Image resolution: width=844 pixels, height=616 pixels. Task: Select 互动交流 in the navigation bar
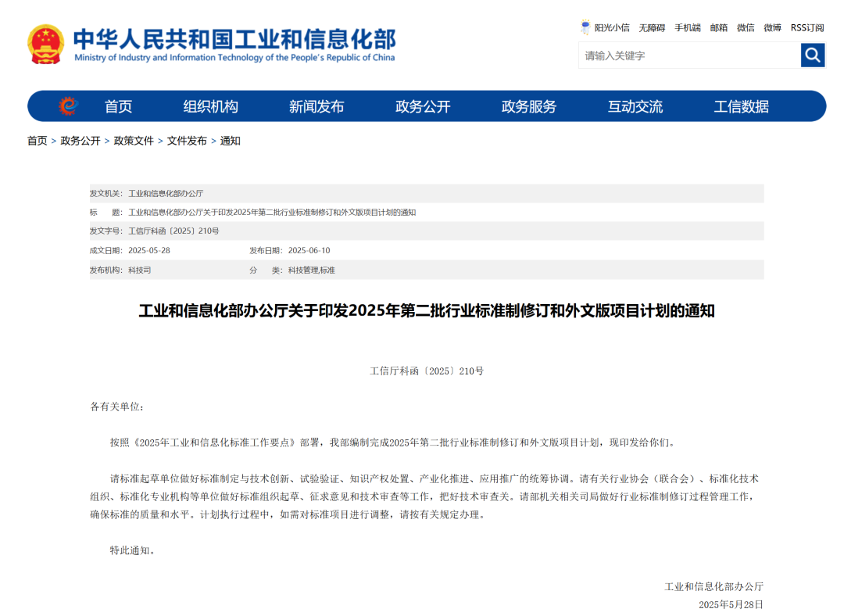[x=635, y=106]
